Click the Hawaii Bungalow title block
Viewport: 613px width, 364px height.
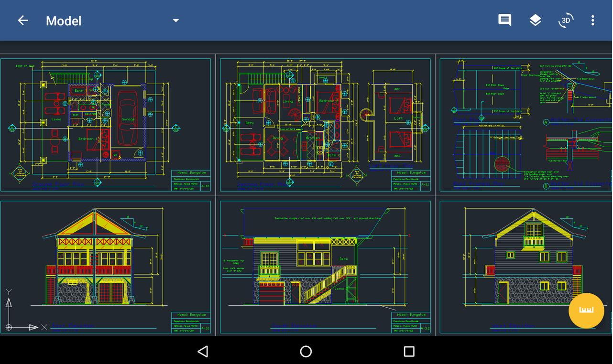(190, 172)
